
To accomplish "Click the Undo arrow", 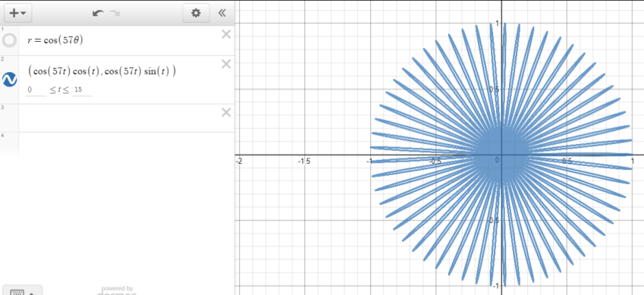I will (x=97, y=13).
